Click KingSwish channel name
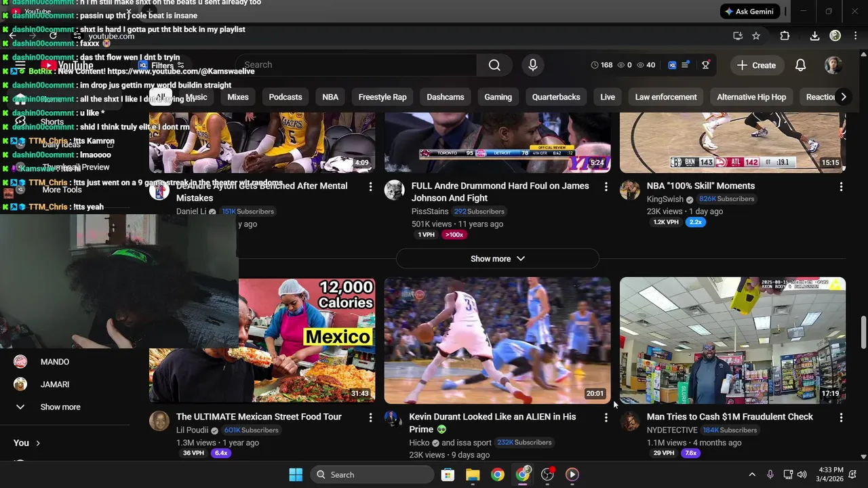The image size is (868, 488). point(665,199)
